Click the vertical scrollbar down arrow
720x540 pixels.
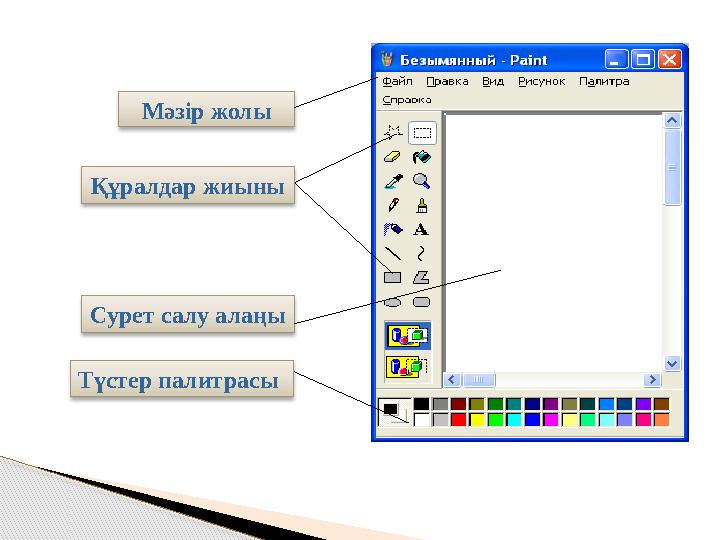pyautogui.click(x=672, y=364)
